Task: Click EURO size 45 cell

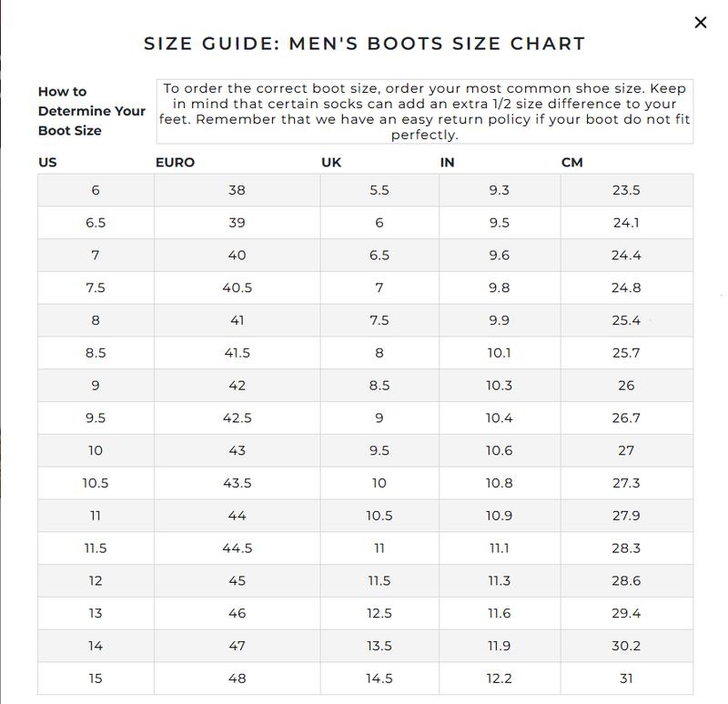Action: point(238,578)
